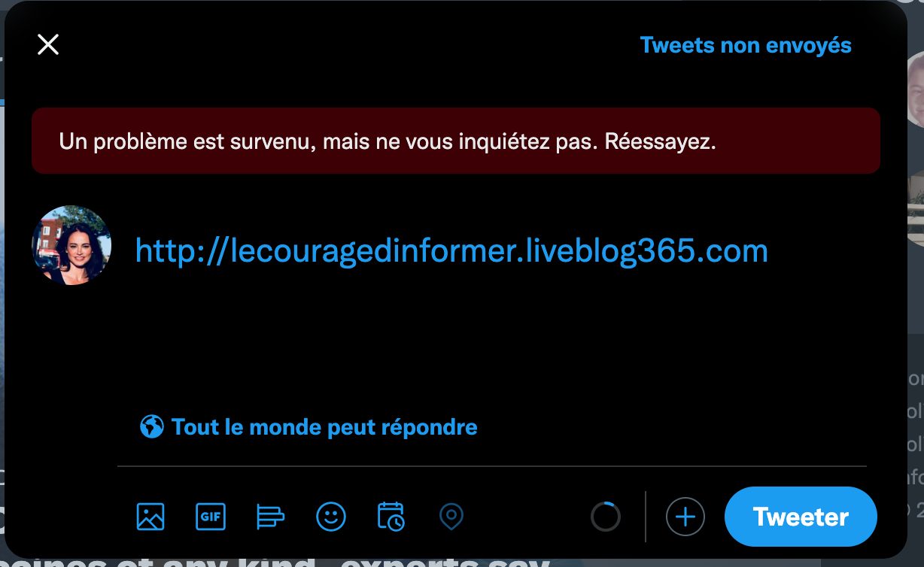The image size is (924, 567).
Task: Click the character count progress circle
Action: coord(606,517)
